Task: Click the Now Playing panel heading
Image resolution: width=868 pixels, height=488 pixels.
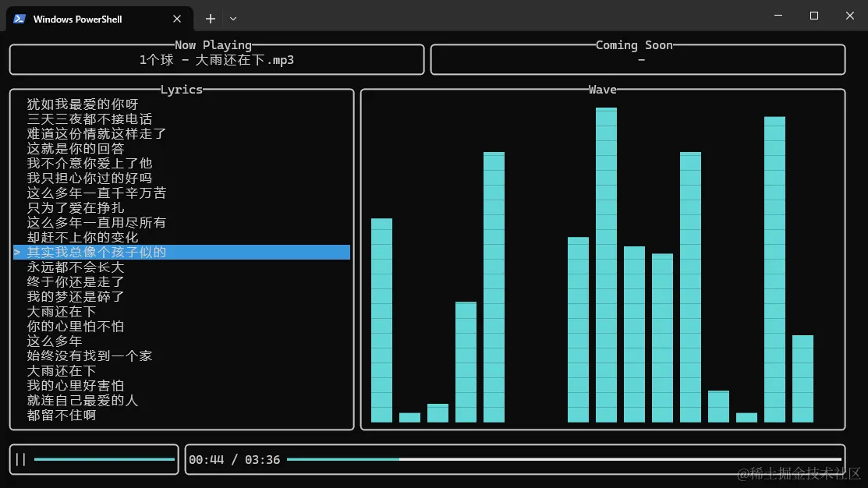Action: click(213, 44)
